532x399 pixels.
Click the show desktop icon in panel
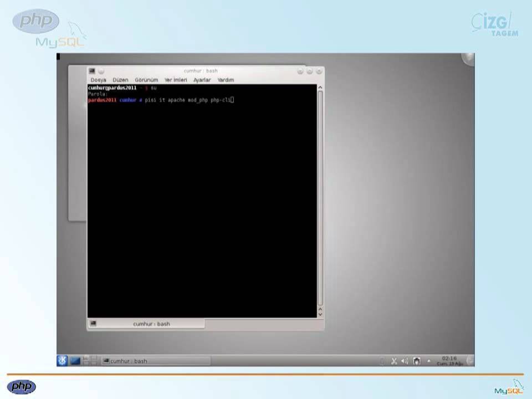[x=75, y=361]
